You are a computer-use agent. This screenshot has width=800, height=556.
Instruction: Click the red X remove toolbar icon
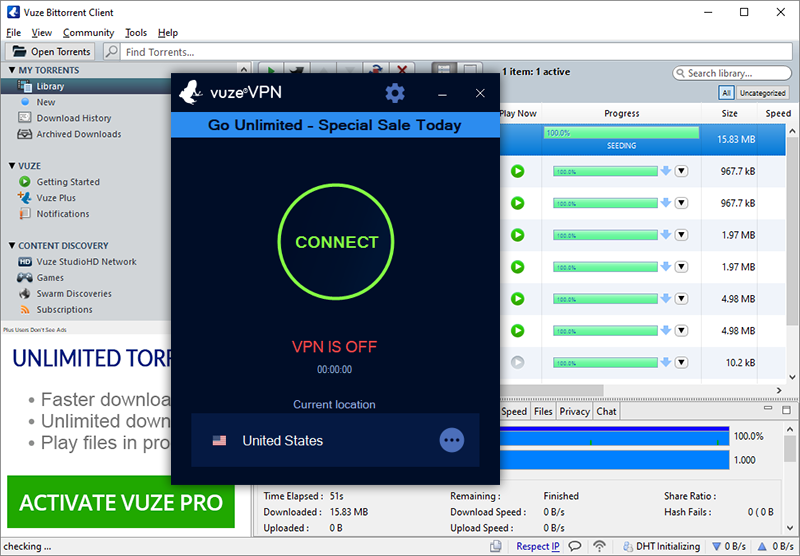(x=402, y=68)
